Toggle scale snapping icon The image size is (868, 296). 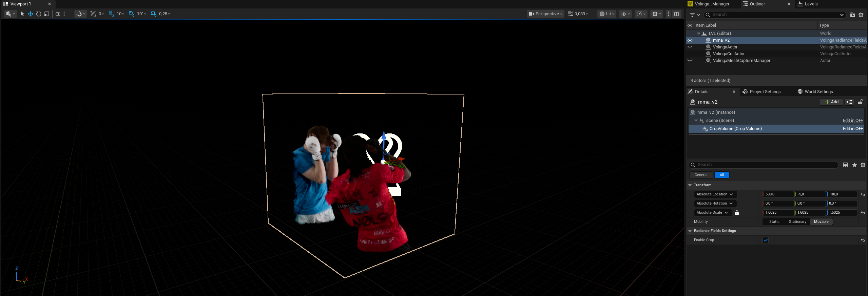pos(153,14)
